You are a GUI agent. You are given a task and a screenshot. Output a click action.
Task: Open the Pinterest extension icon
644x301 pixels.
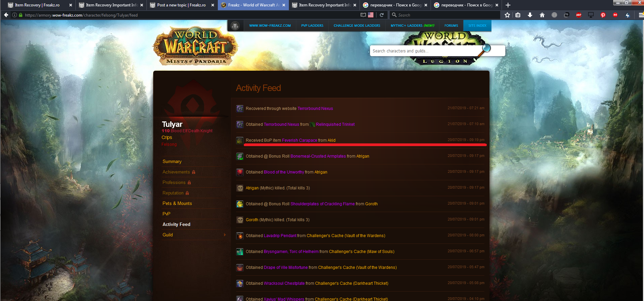pos(603,15)
